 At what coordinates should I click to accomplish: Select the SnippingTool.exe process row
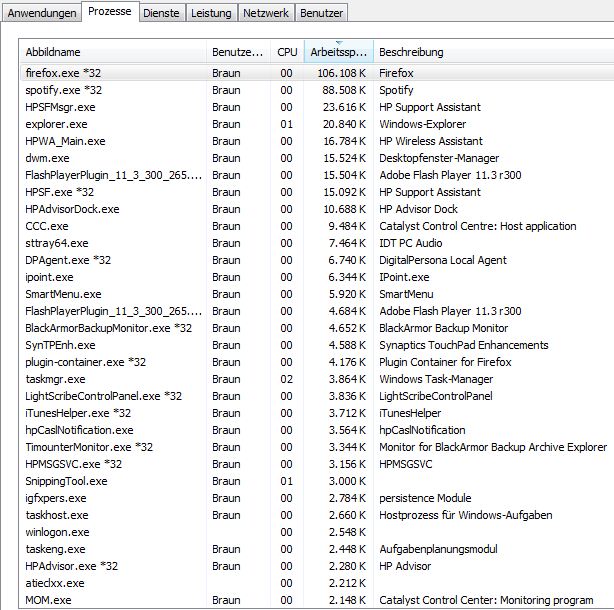66,481
